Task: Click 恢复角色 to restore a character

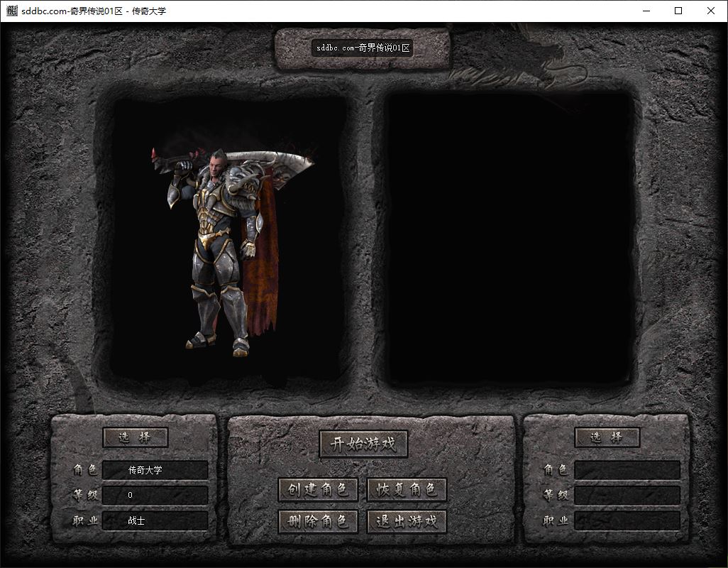Action: point(407,489)
